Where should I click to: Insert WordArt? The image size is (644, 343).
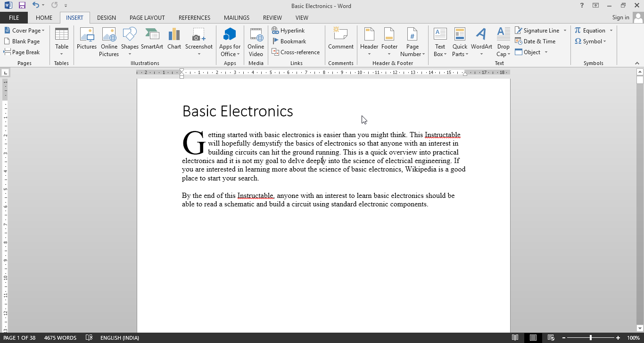(x=481, y=42)
